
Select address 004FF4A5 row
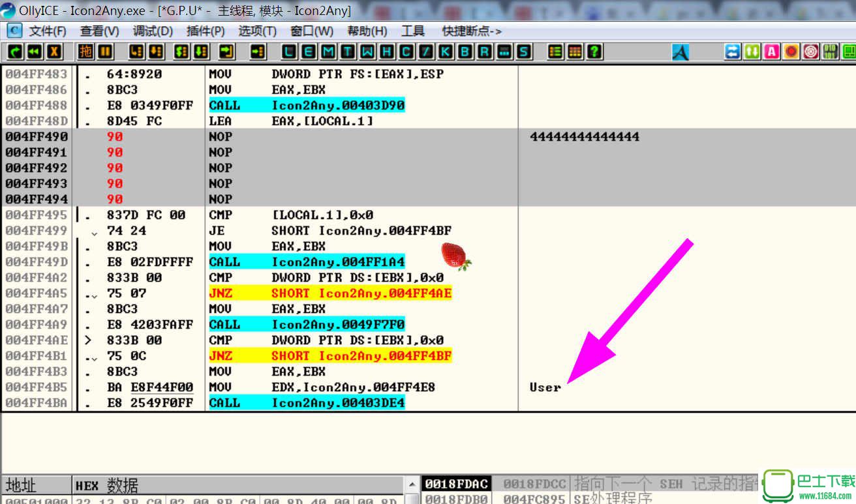tap(427, 293)
